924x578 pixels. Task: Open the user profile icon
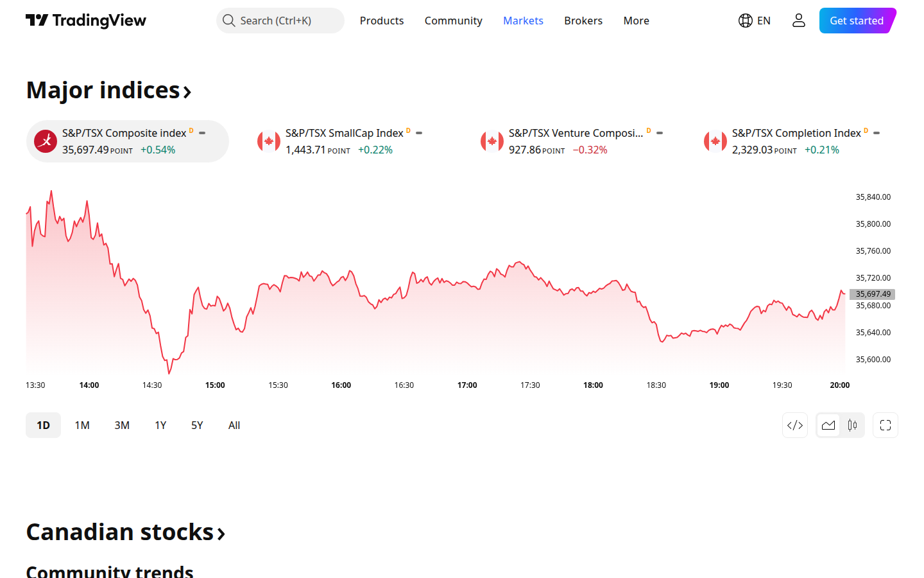(799, 21)
